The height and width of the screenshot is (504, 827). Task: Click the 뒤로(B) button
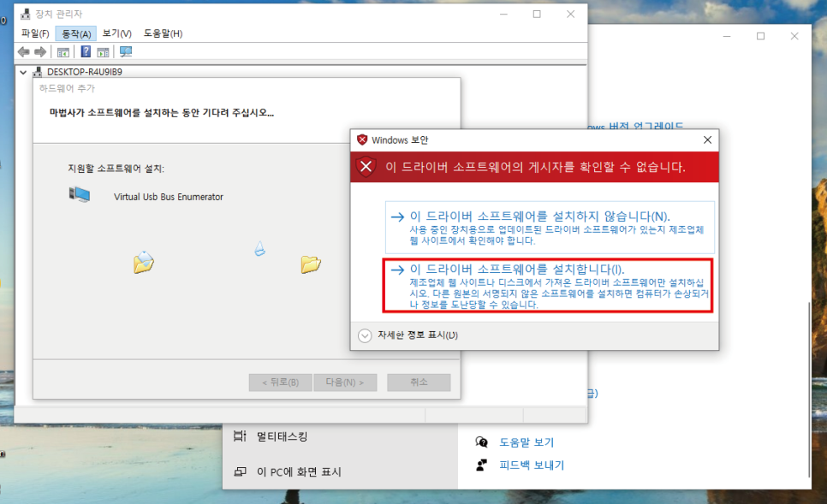(281, 382)
